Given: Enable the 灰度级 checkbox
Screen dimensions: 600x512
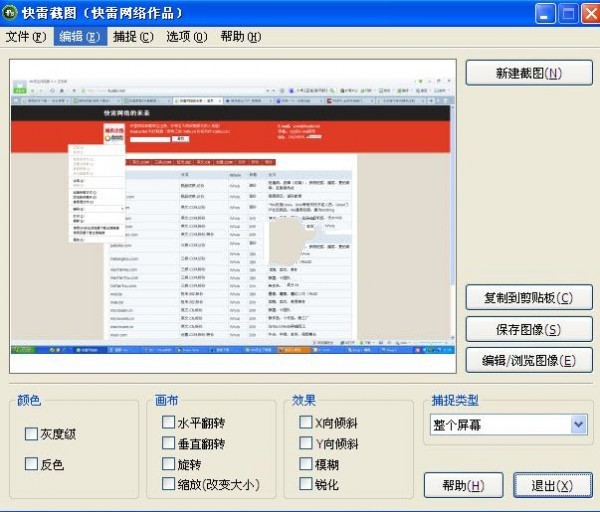Looking at the screenshot, I should click(x=31, y=434).
